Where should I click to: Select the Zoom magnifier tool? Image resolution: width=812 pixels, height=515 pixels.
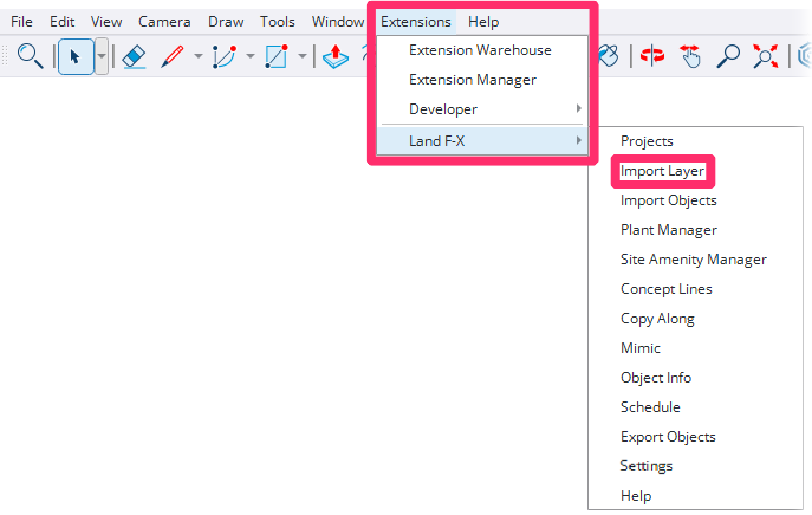pos(728,57)
